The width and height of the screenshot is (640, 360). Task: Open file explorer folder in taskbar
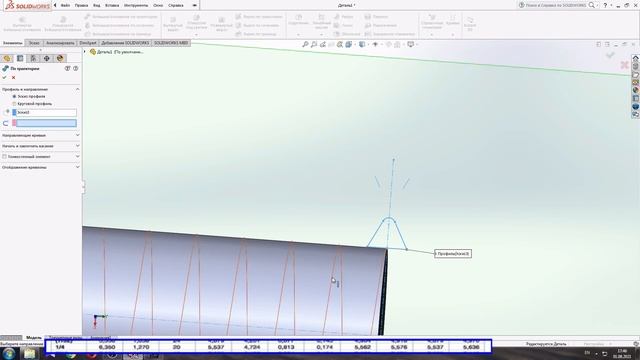[29, 353]
